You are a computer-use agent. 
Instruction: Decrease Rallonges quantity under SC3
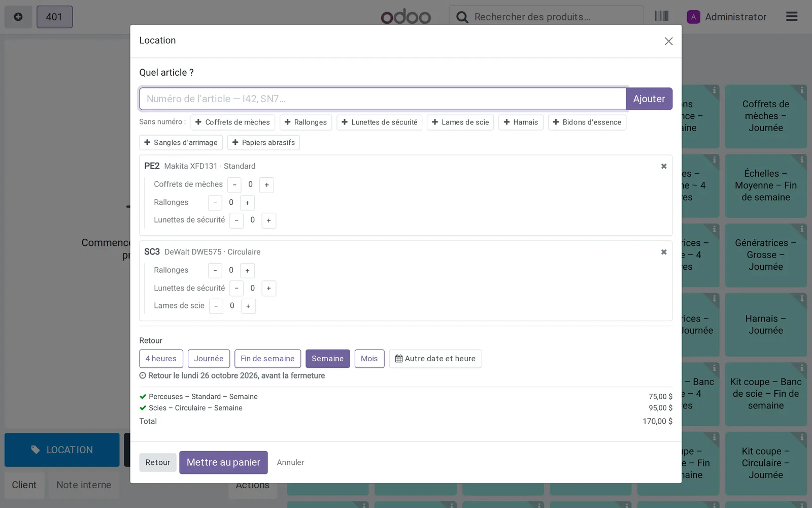pyautogui.click(x=215, y=271)
